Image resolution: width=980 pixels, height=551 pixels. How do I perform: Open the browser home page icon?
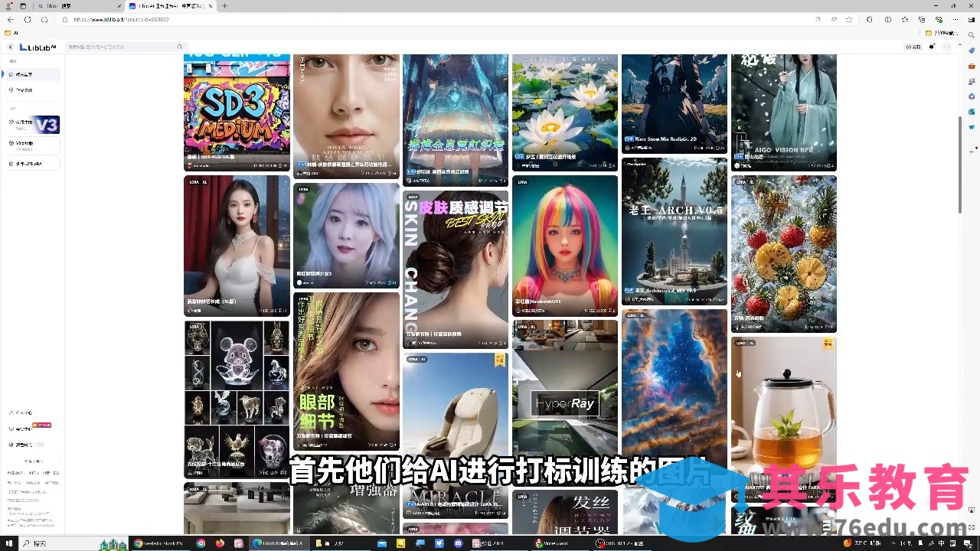(44, 19)
